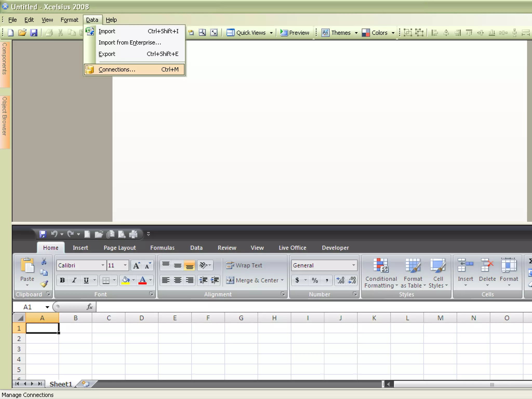Click the Align left icon in Xcelsius toolbar

click(435, 33)
